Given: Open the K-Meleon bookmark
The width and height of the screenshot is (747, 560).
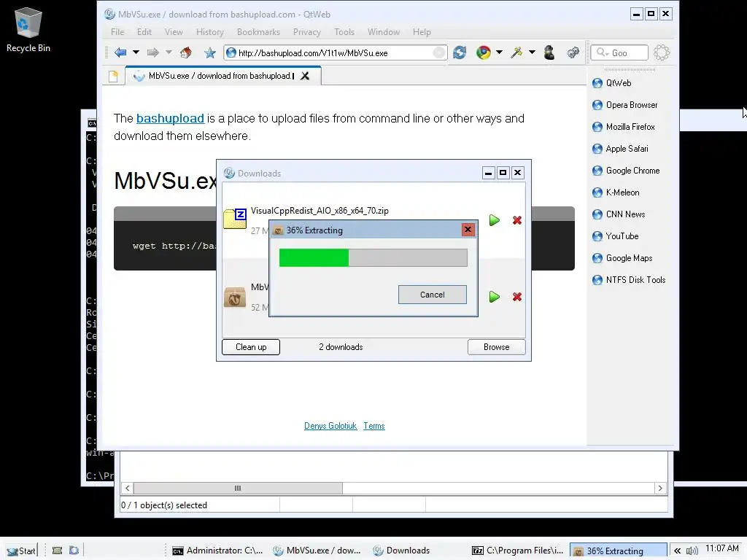Looking at the screenshot, I should click(x=616, y=192).
